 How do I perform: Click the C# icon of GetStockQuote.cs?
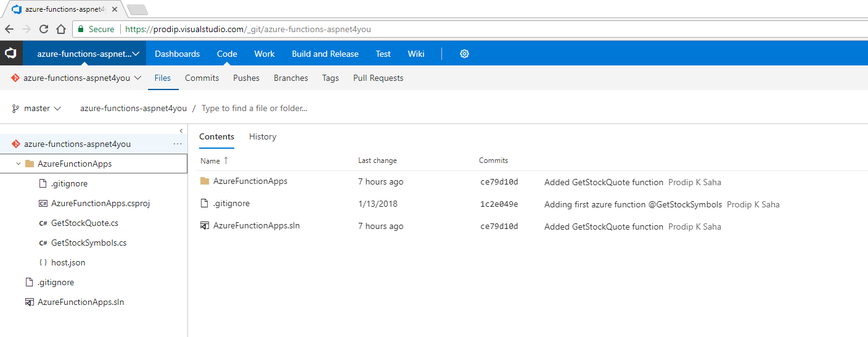click(43, 223)
